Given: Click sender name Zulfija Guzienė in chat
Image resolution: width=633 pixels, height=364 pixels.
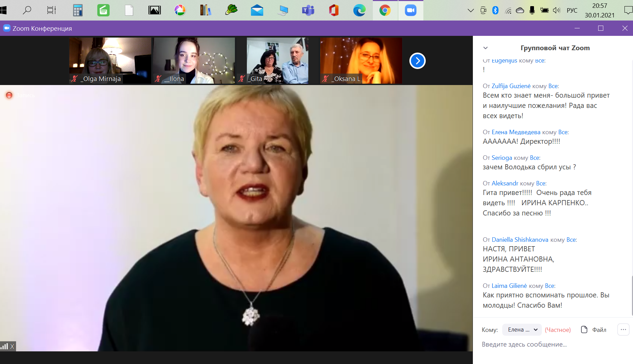Looking at the screenshot, I should point(511,86).
